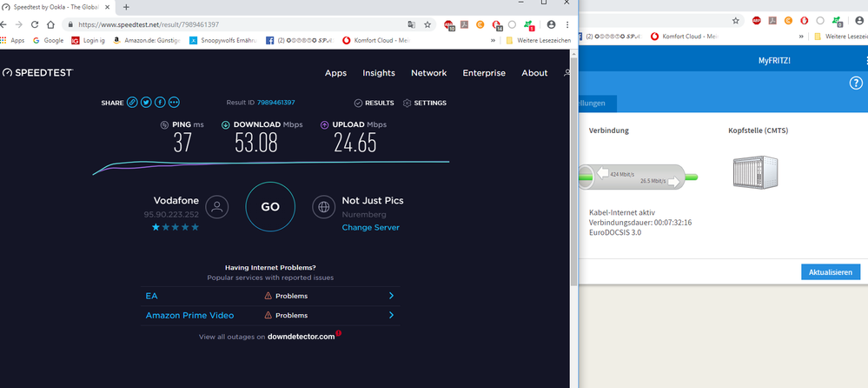Open the Snoopywolfs bookmark
This screenshot has width=868, height=388.
point(223,40)
